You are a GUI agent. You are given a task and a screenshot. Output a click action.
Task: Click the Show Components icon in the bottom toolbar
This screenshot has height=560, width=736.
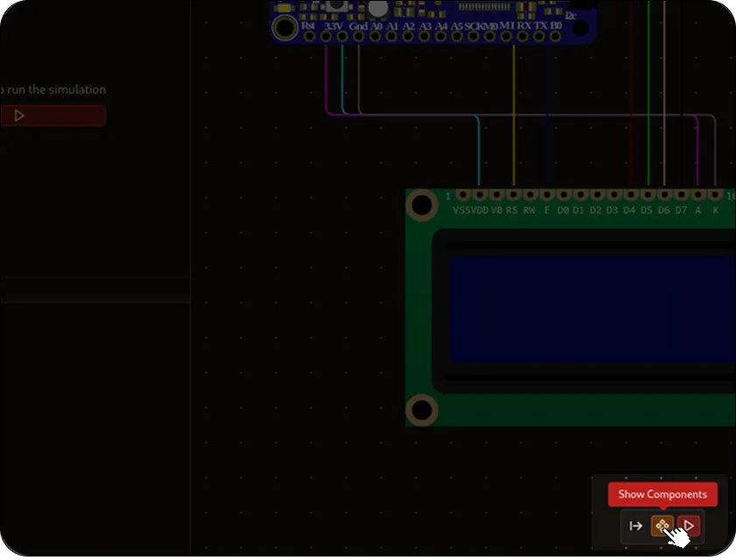662,526
